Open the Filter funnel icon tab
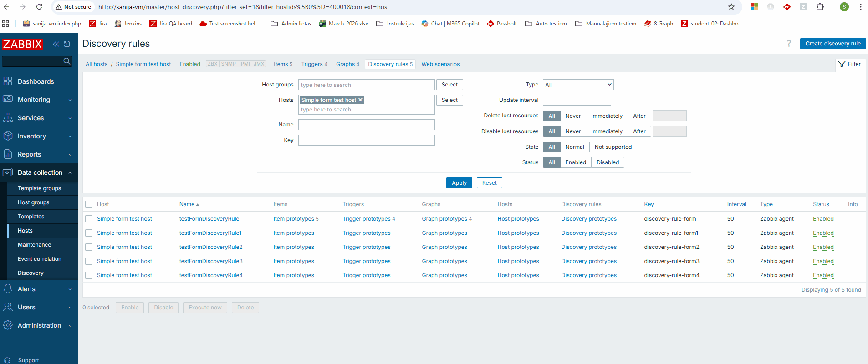 tap(849, 64)
